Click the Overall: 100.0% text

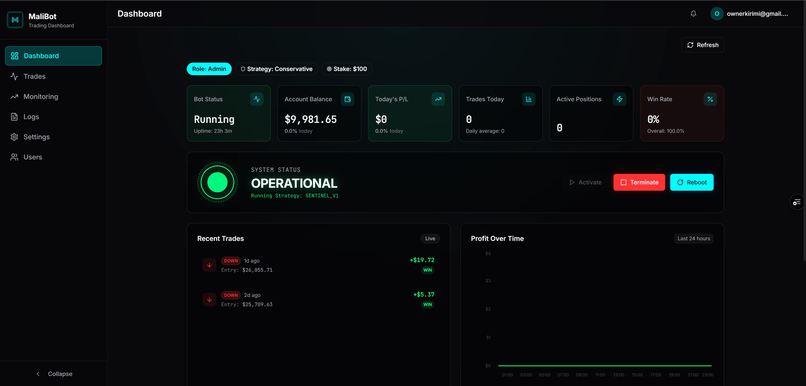tap(666, 131)
